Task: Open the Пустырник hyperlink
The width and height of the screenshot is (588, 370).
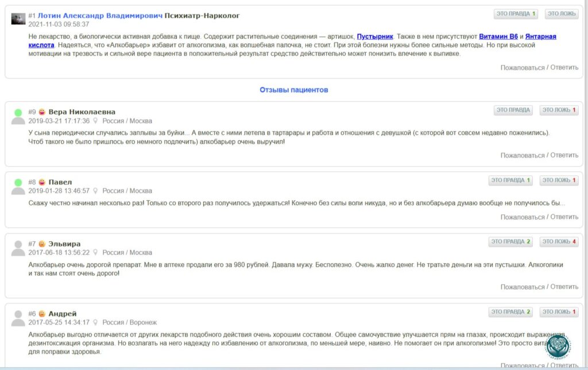Action: click(375, 36)
